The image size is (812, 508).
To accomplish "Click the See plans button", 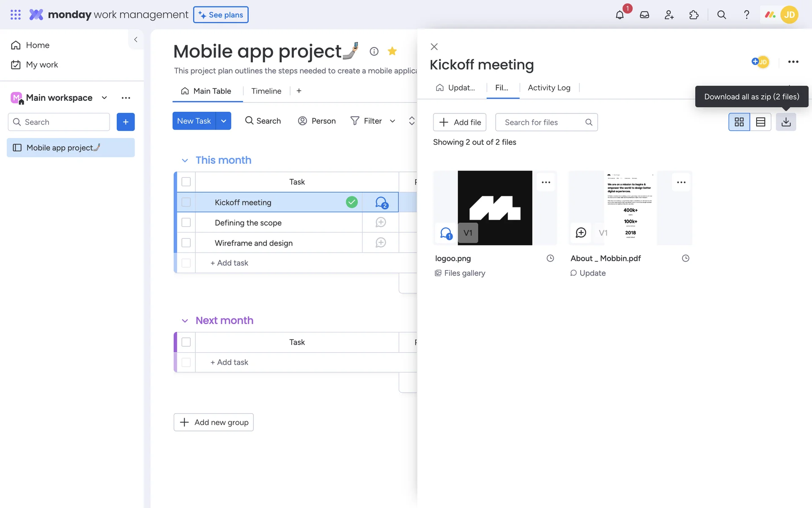I will pyautogui.click(x=221, y=15).
